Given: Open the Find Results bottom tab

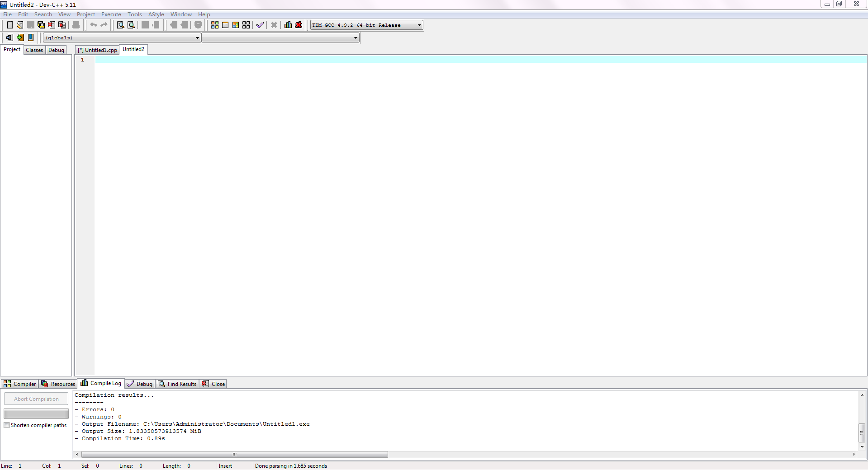Looking at the screenshot, I should (x=178, y=384).
